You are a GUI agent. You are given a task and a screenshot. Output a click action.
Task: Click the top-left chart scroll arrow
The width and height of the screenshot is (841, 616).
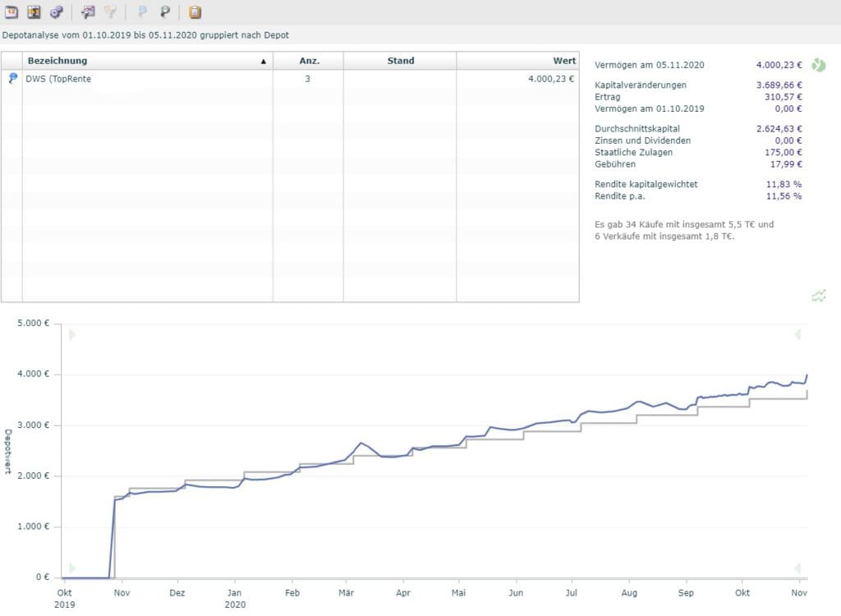(72, 335)
